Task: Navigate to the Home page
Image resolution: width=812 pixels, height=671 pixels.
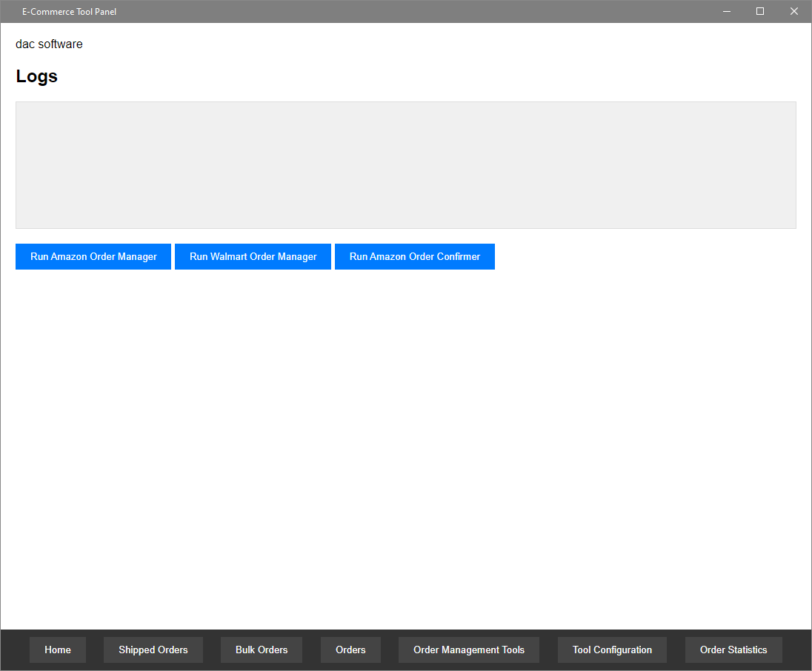Action: pos(57,650)
